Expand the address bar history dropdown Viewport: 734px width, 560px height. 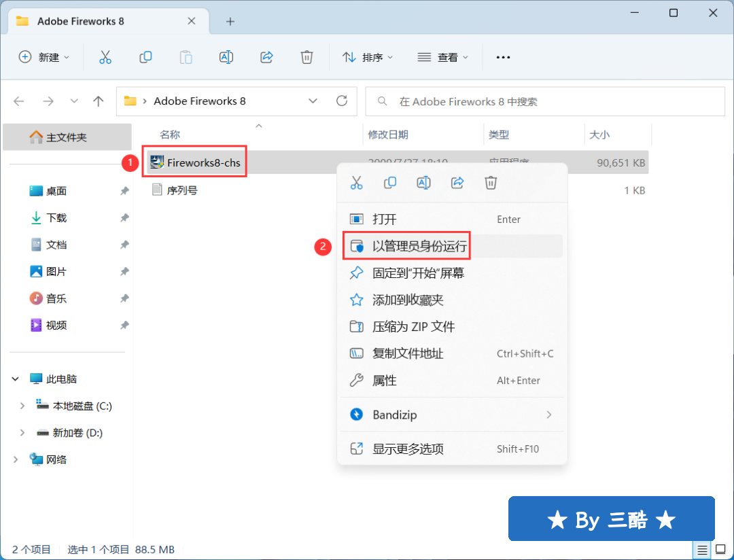[313, 101]
